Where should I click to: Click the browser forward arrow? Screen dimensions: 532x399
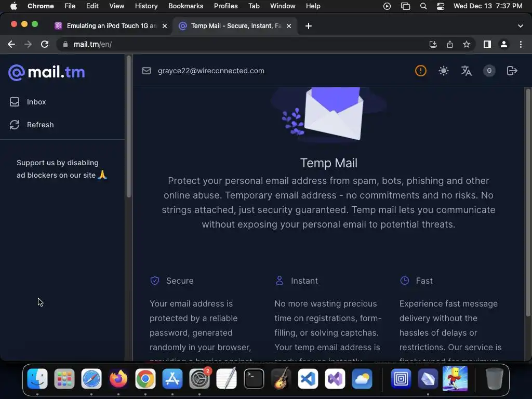pyautogui.click(x=28, y=44)
